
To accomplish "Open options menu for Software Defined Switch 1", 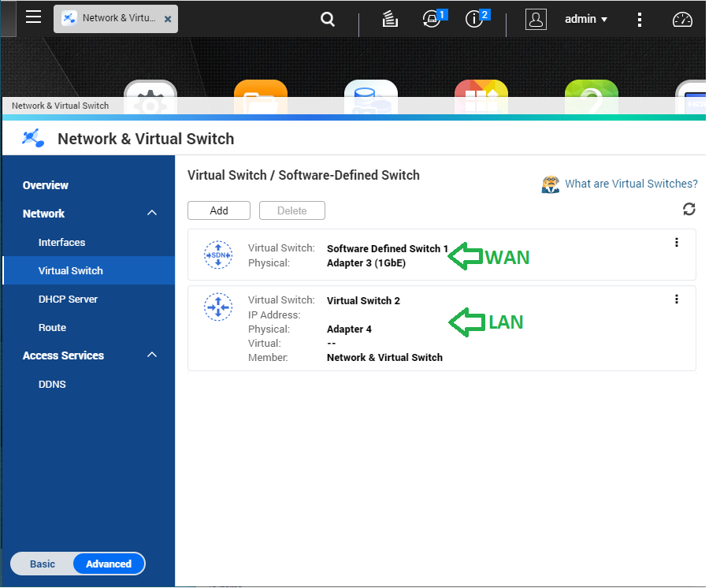I will click(x=677, y=243).
